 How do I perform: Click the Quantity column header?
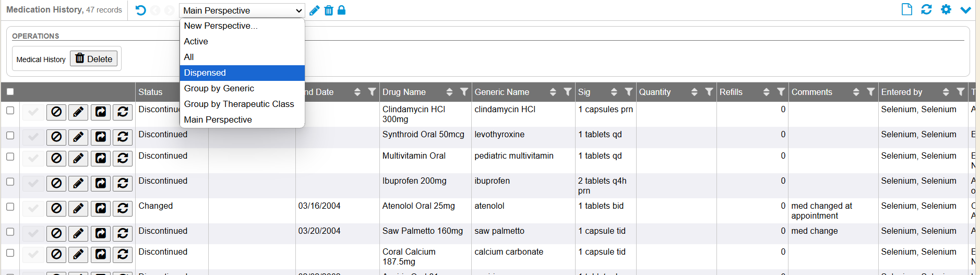655,92
